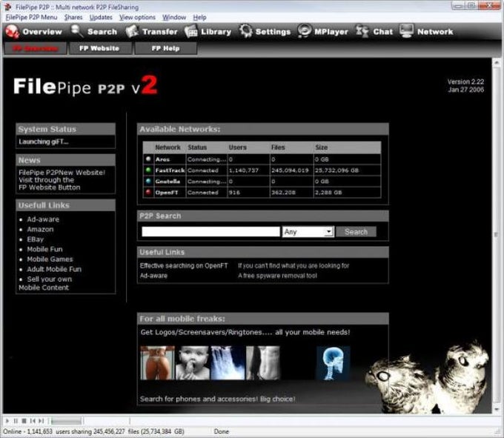Viewport: 504px width, 438px height.
Task: Select the FP Help tab
Action: point(165,48)
